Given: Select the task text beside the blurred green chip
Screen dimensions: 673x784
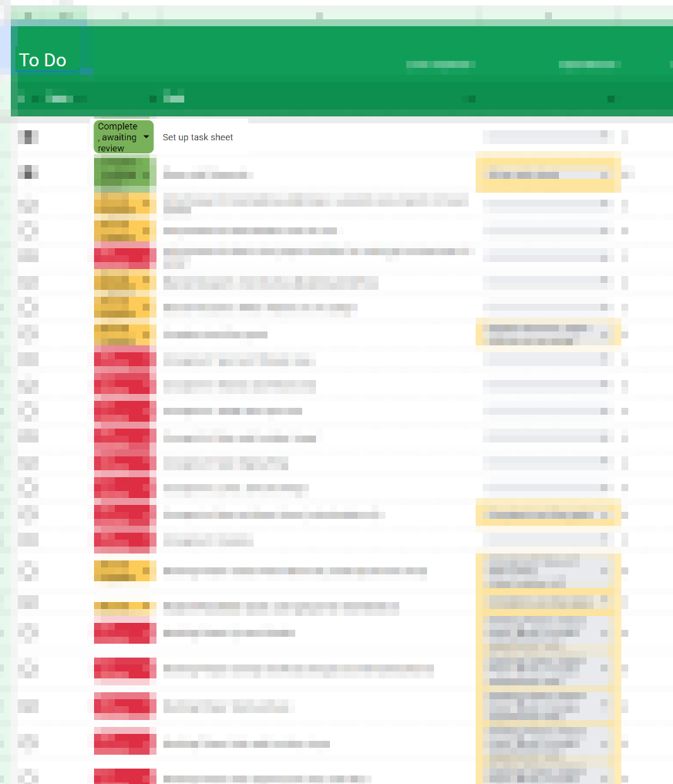Looking at the screenshot, I should coord(208,175).
